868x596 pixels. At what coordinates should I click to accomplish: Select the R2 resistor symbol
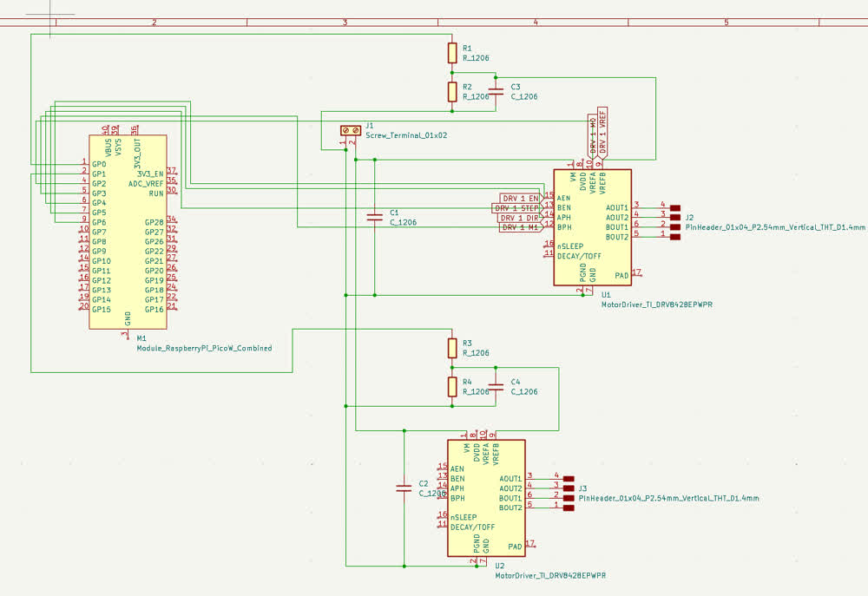[451, 92]
